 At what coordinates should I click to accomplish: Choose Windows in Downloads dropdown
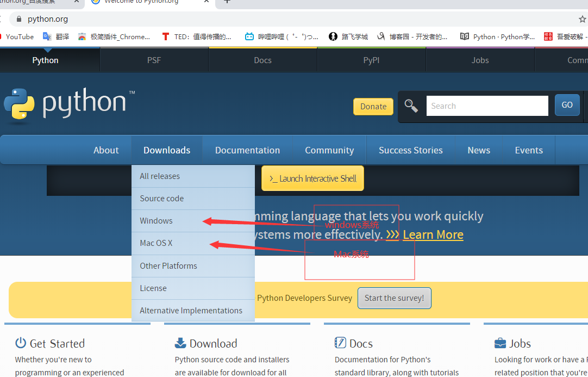[193, 221]
